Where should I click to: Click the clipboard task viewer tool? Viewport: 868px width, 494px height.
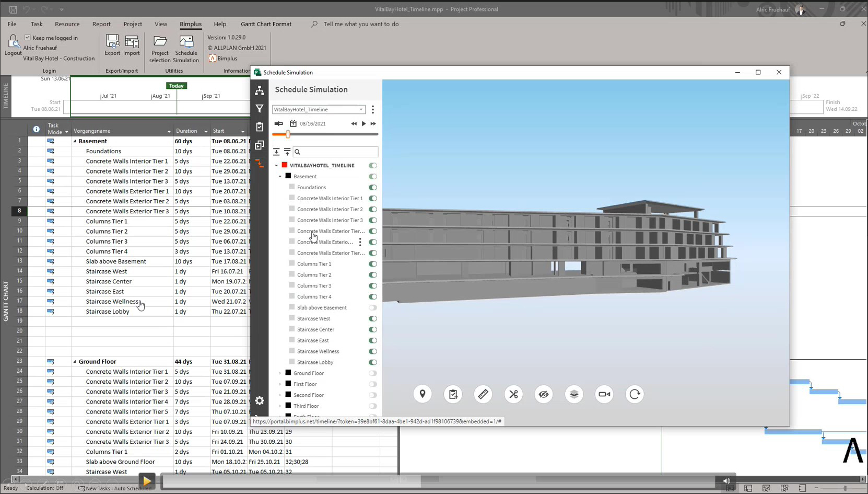point(453,394)
